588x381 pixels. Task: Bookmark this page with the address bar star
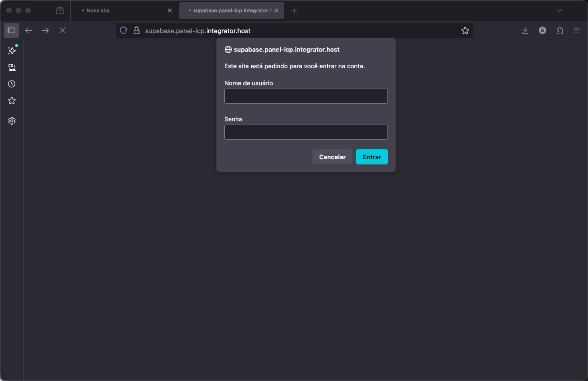pyautogui.click(x=465, y=30)
